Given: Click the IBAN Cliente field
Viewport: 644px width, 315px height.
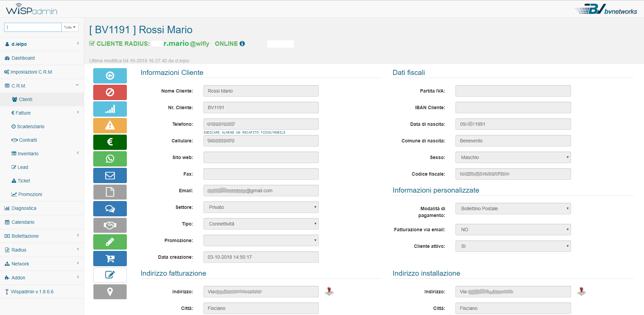Looking at the screenshot, I should (513, 107).
